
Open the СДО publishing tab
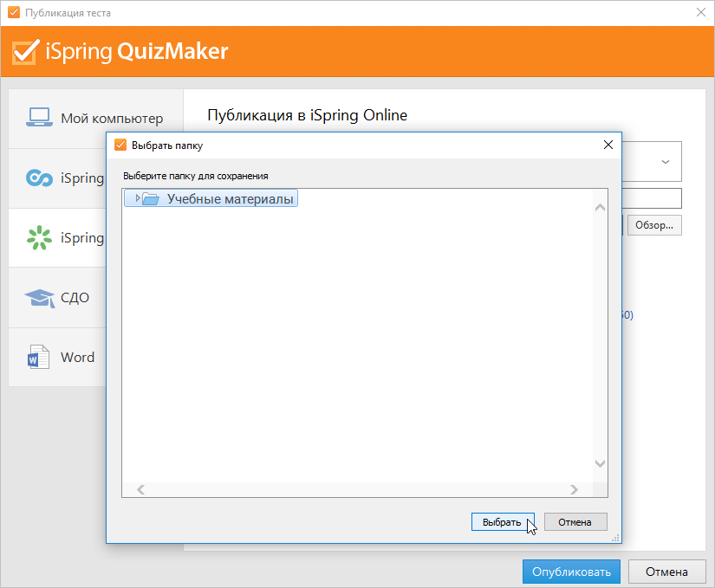[x=57, y=297]
